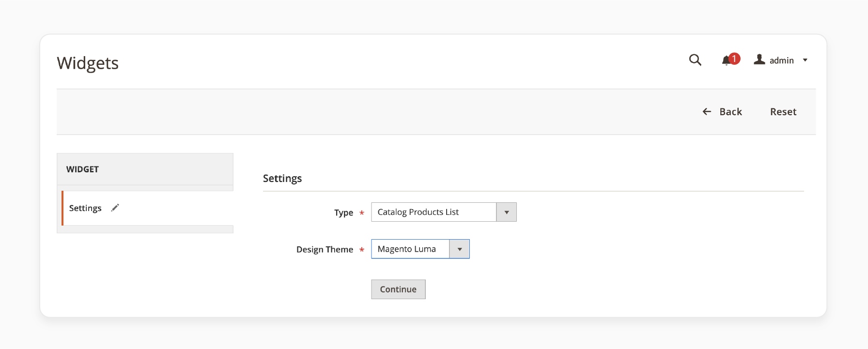Open the Settings tab in Widget sidebar
The height and width of the screenshot is (349, 868).
point(147,208)
